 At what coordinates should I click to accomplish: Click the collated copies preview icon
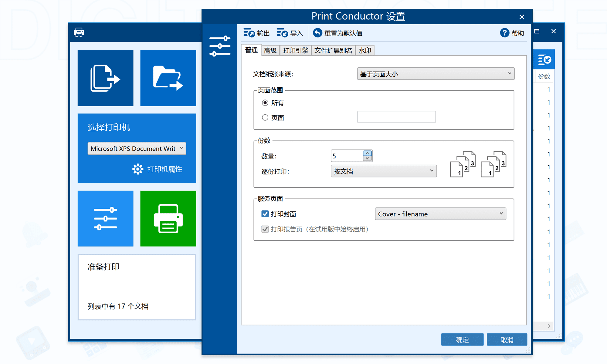click(463, 164)
